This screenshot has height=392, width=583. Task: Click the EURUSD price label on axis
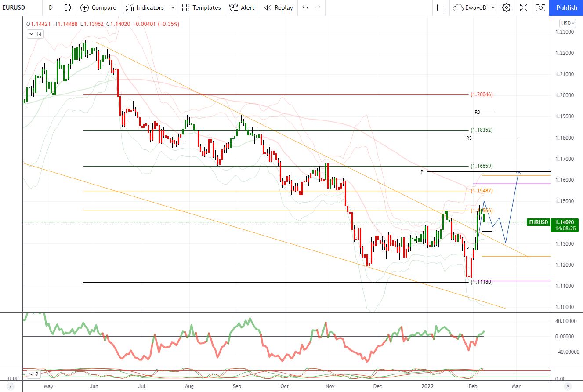coord(538,222)
